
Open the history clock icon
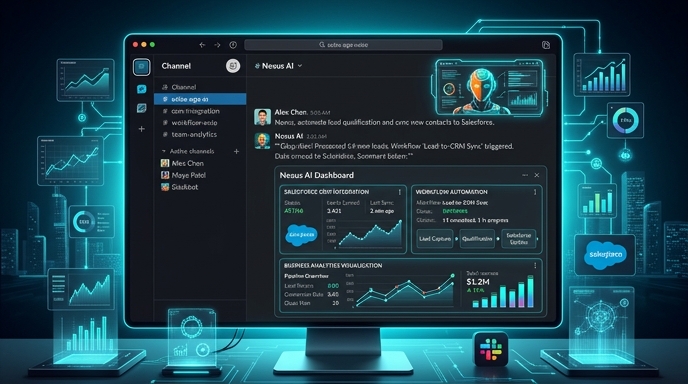coord(233,45)
